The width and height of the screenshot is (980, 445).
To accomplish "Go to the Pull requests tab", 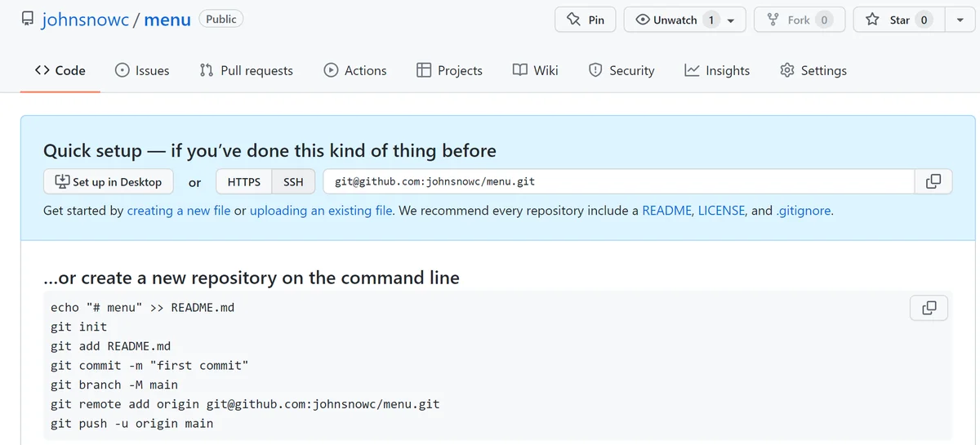I will pos(246,70).
